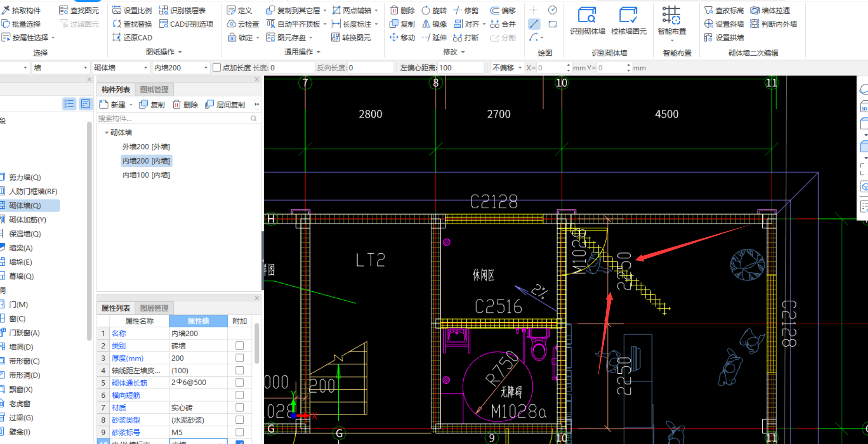
Task: Check 附加 box for 类别 row
Action: pyautogui.click(x=240, y=345)
